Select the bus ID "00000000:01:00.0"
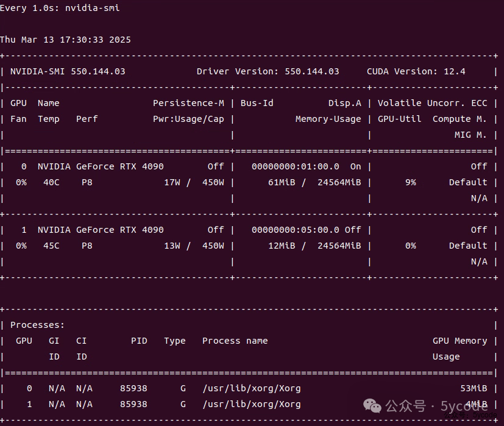Screen dimensions: 504x426 pyautogui.click(x=296, y=166)
